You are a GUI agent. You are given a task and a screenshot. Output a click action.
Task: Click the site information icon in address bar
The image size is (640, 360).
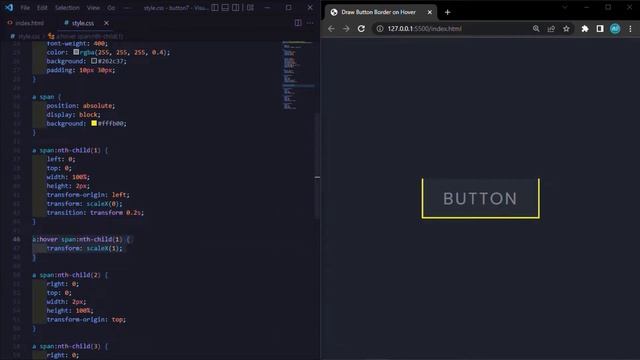point(380,29)
